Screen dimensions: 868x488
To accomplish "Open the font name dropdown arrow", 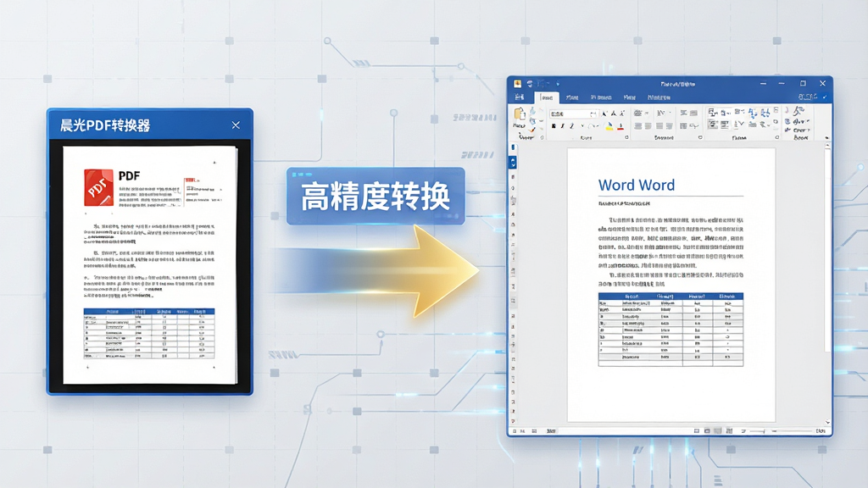I will [x=593, y=114].
